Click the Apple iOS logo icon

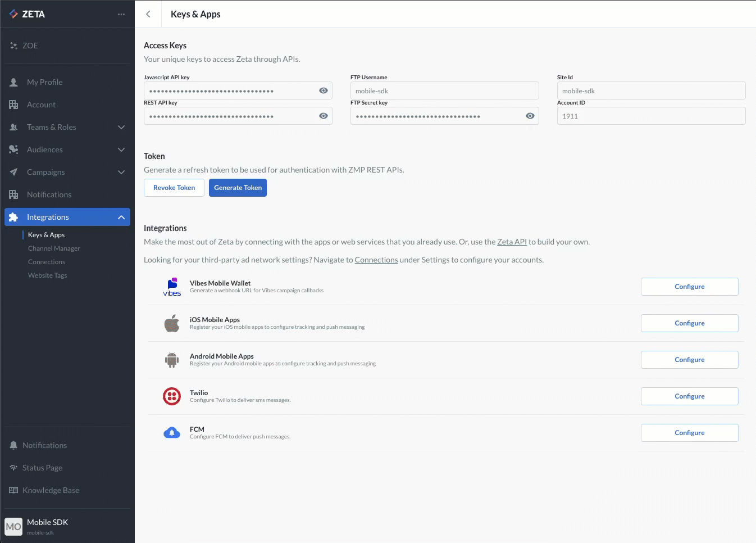[172, 323]
